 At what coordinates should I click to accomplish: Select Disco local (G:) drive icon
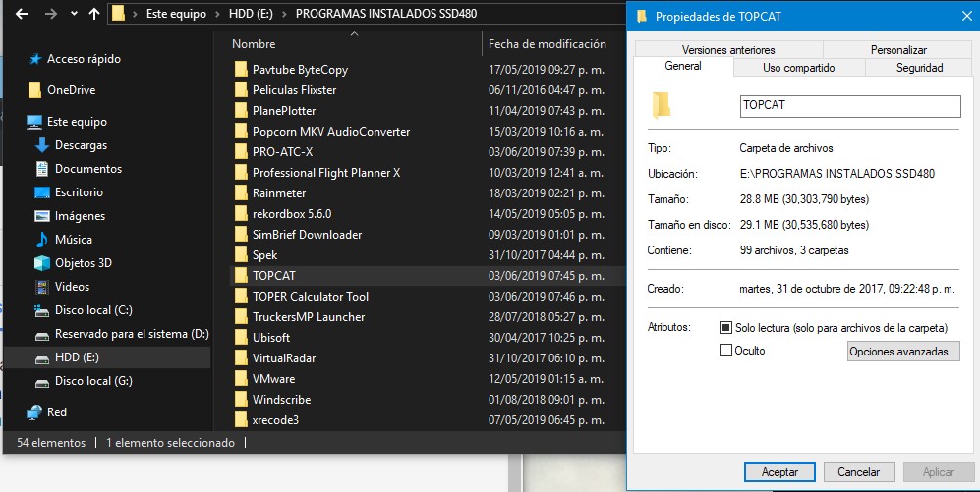point(42,381)
